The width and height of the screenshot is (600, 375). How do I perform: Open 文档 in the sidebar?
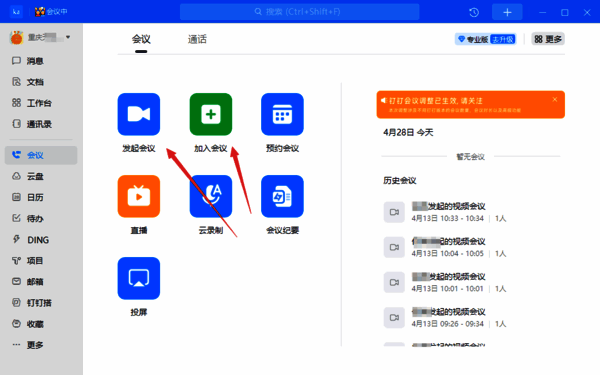click(41, 82)
